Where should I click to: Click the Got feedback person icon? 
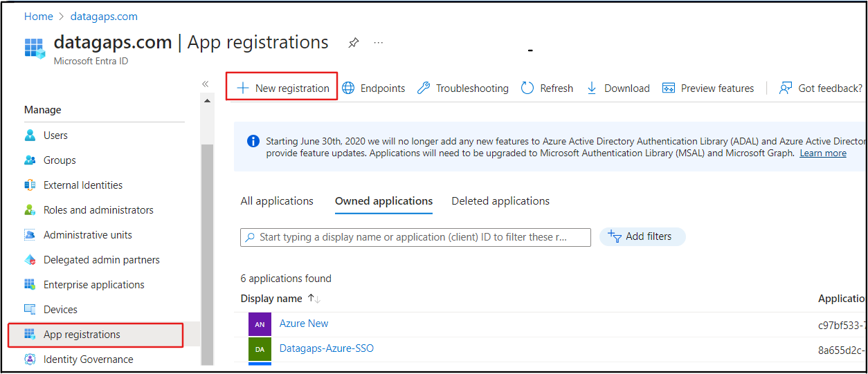click(786, 88)
